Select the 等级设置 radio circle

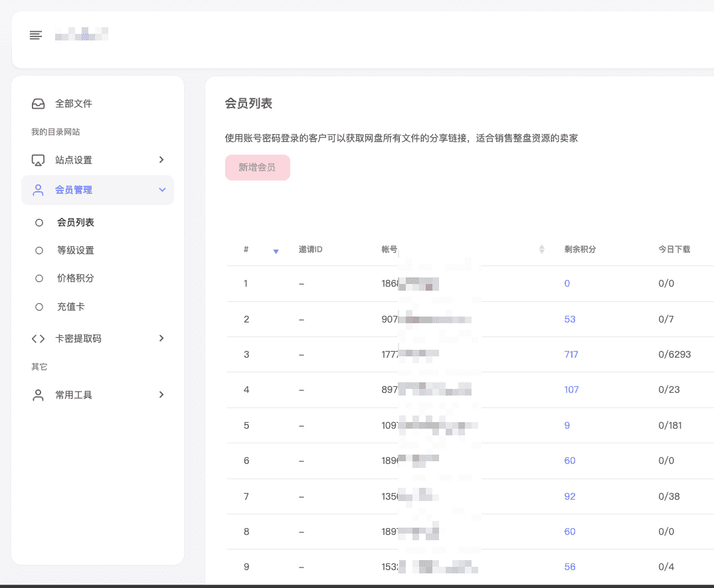[x=39, y=251]
